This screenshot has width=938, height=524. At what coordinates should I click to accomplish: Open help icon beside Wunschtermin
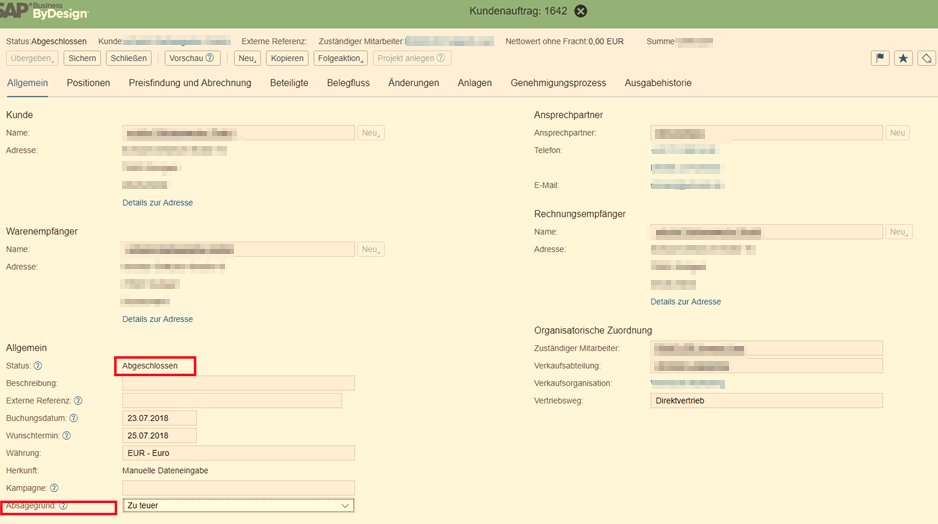tap(66, 435)
